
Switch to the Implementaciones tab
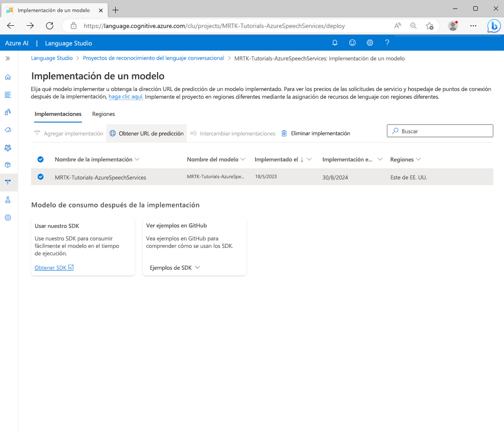(x=58, y=114)
